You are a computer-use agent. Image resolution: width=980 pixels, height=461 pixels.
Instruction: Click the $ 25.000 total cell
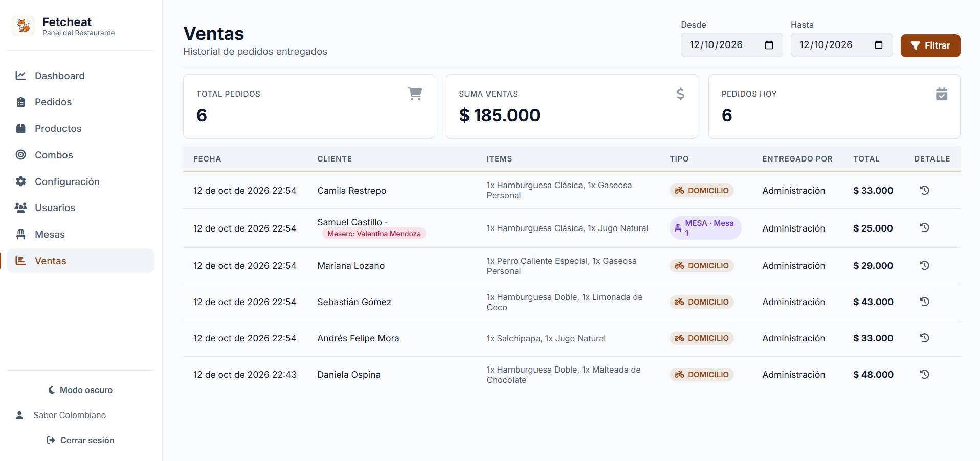(x=873, y=228)
